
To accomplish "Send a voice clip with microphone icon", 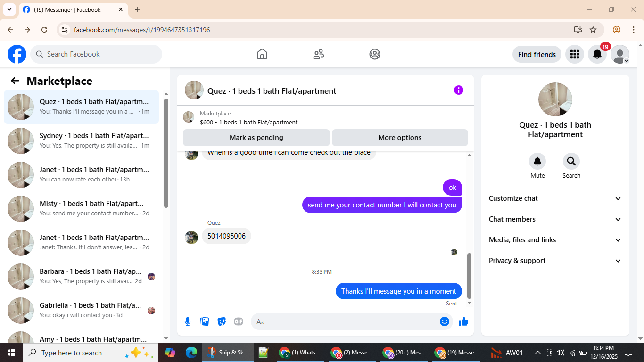I will click(188, 321).
